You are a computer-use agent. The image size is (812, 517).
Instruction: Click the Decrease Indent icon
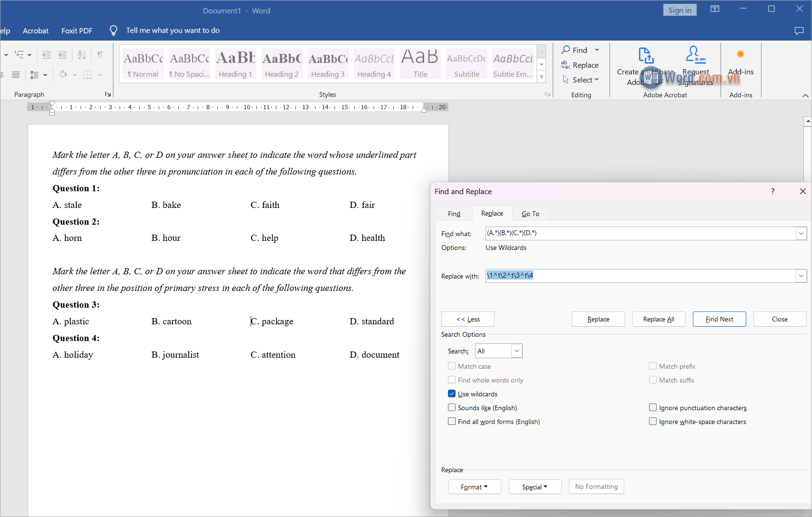click(x=47, y=55)
